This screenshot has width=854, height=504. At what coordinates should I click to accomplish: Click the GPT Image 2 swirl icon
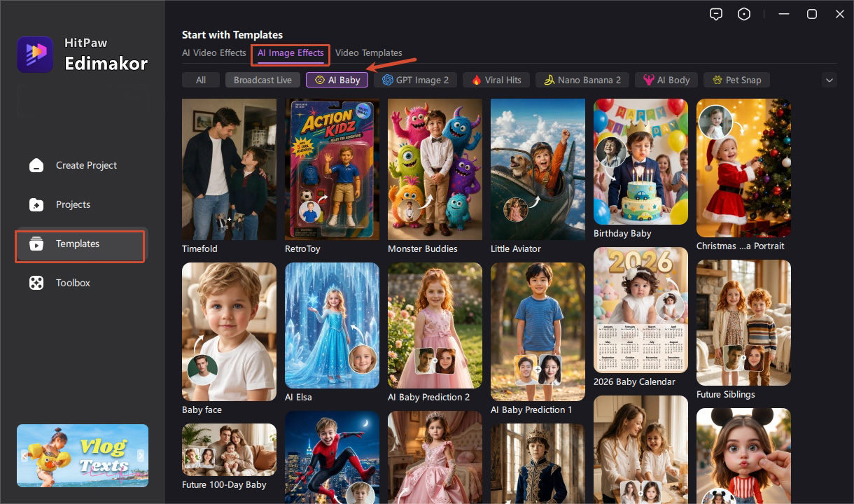(388, 80)
